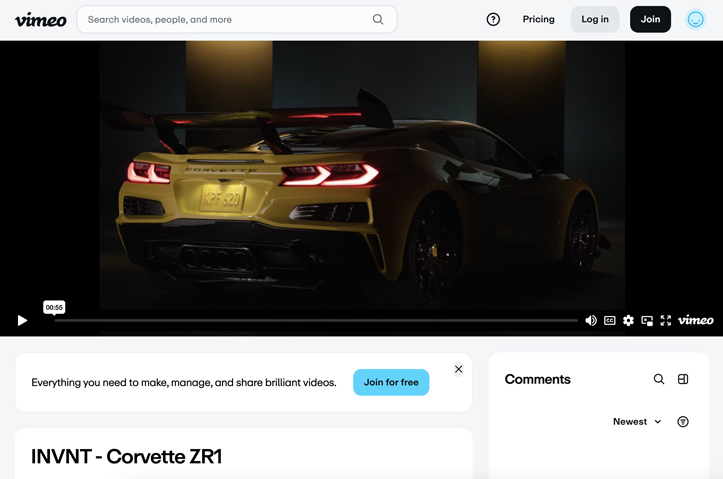
Task: Open the Pricing page
Action: pos(538,19)
